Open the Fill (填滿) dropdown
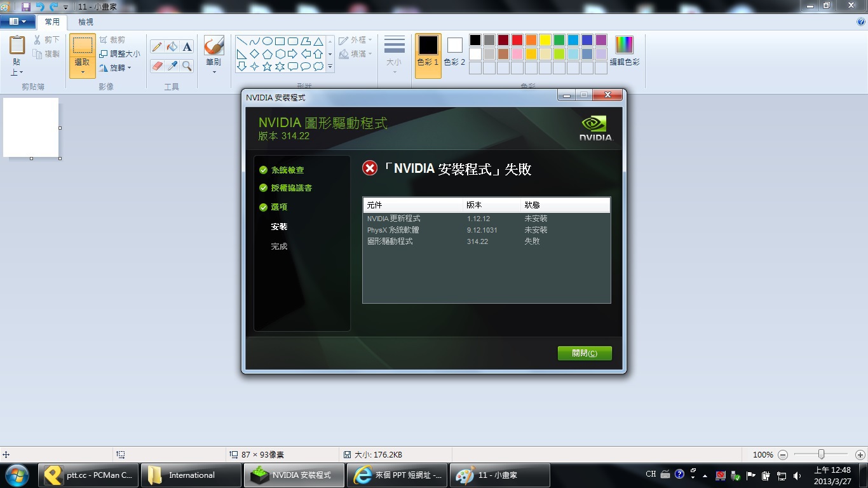Image resolution: width=868 pixels, height=488 pixels. point(356,54)
